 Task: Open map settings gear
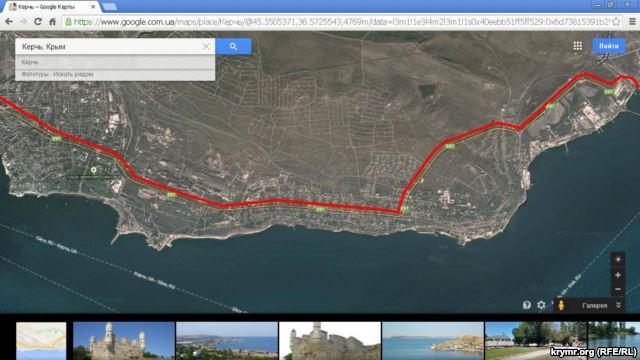[x=541, y=305]
